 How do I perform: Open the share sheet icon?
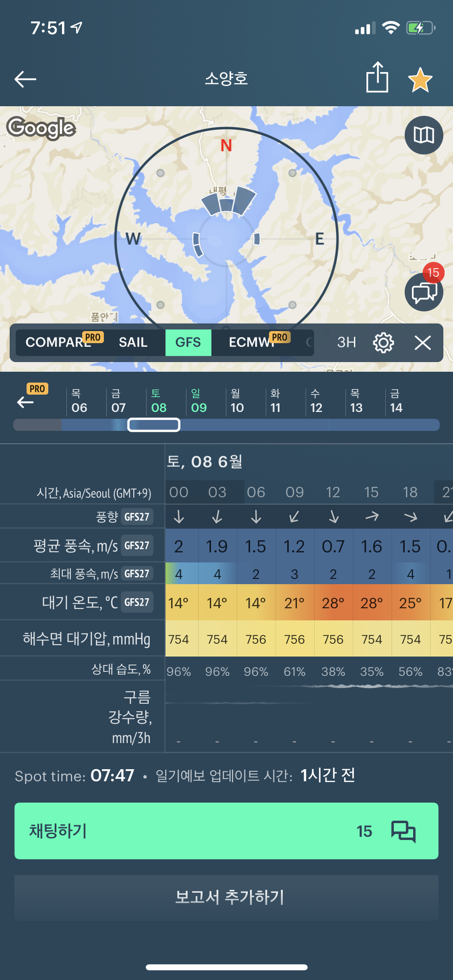[377, 78]
